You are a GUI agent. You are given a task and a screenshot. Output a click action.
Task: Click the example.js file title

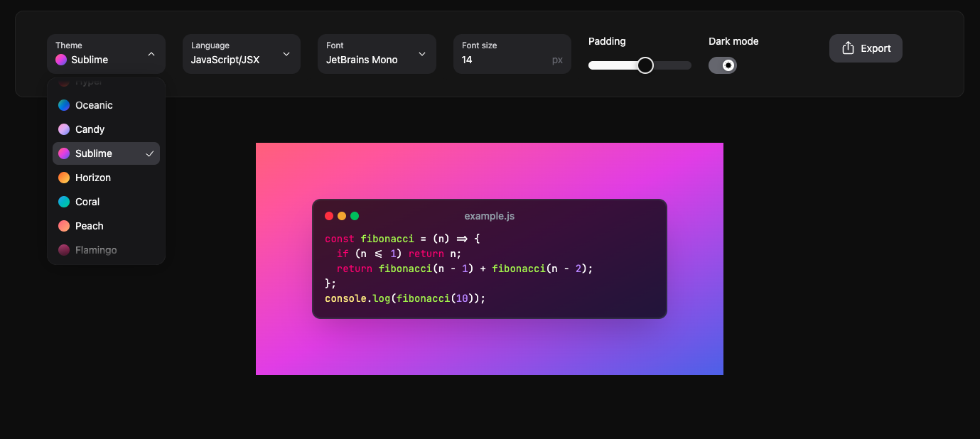coord(490,216)
